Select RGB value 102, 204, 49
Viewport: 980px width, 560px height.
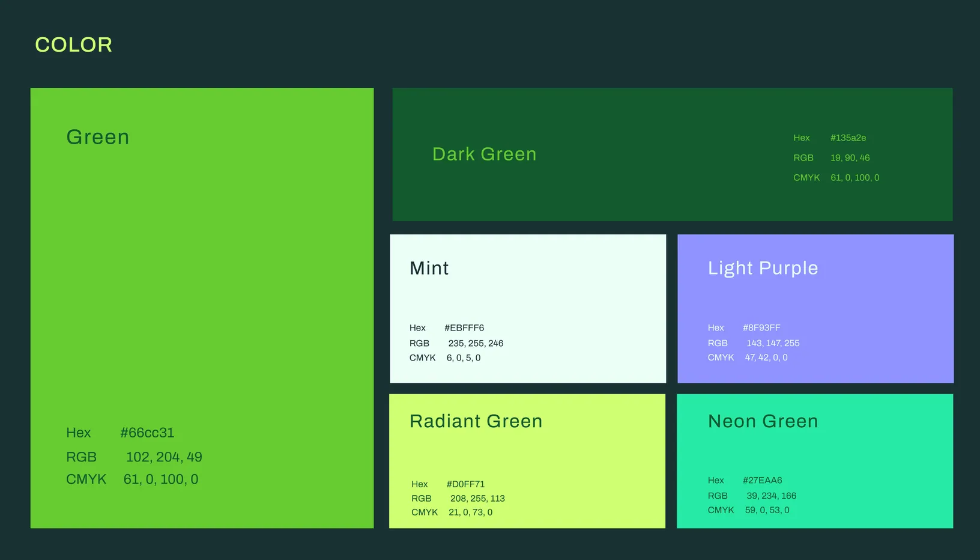click(x=164, y=457)
